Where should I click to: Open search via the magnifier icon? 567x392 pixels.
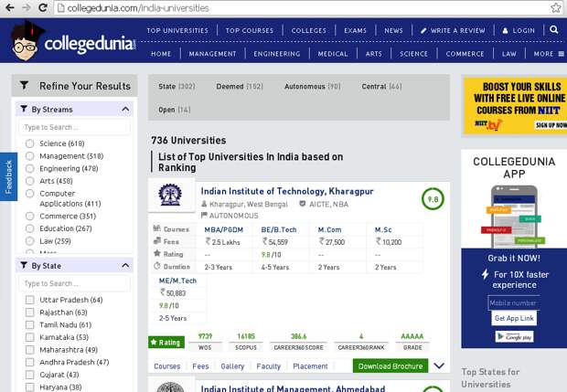553,29
